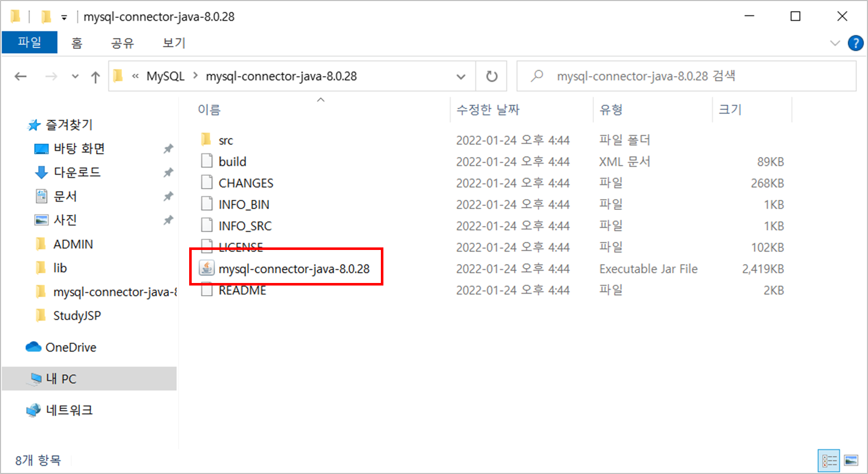Screen dimensions: 868x474
Task: Go up one folder level
Action: 95,77
